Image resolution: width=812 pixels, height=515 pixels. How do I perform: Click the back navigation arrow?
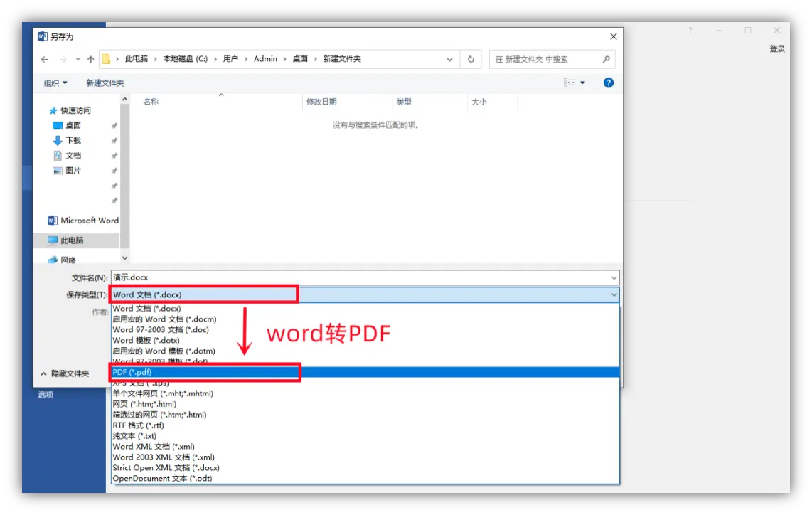tap(45, 59)
